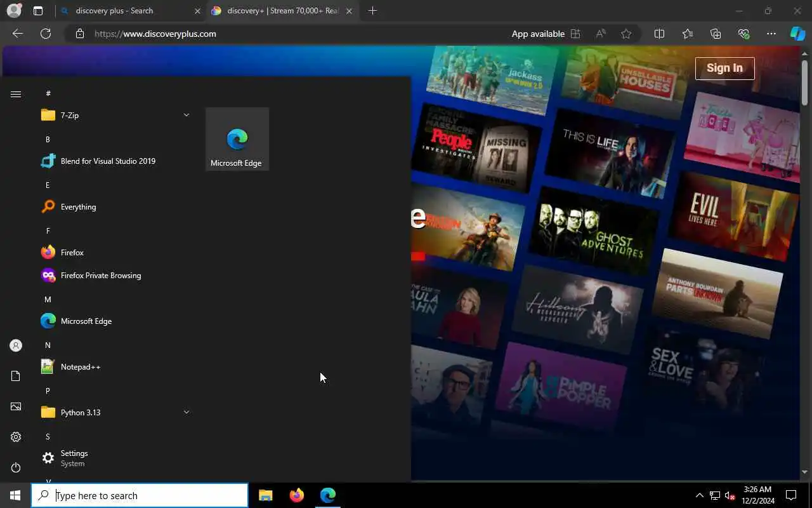Open Browser essentials icon
The image size is (812, 508).
[743, 34]
